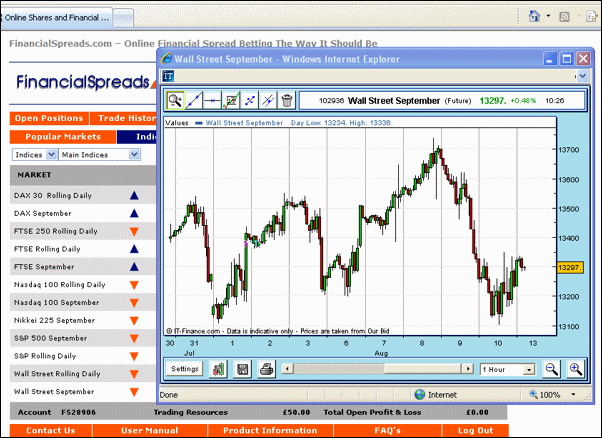Open a new blank browser tab
The height and width of the screenshot is (438, 602).
click(123, 18)
